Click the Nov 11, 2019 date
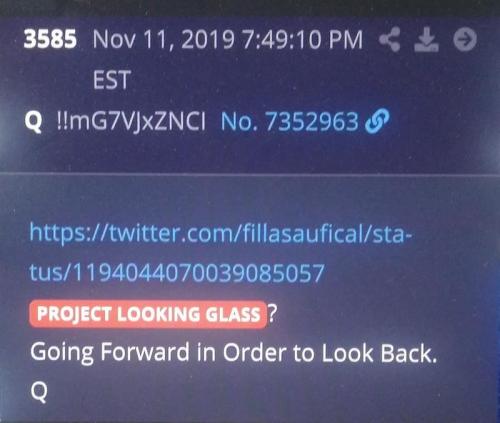Viewport: 500px width, 423px height. point(164,40)
